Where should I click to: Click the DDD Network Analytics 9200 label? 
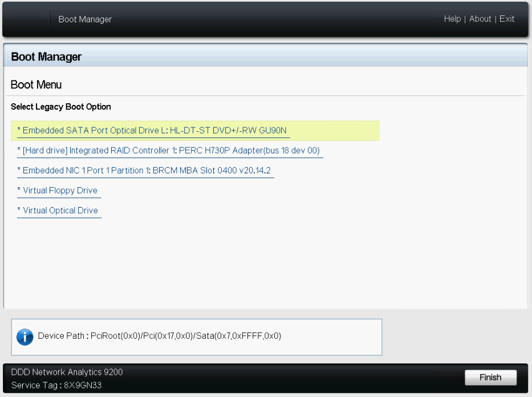(x=67, y=372)
